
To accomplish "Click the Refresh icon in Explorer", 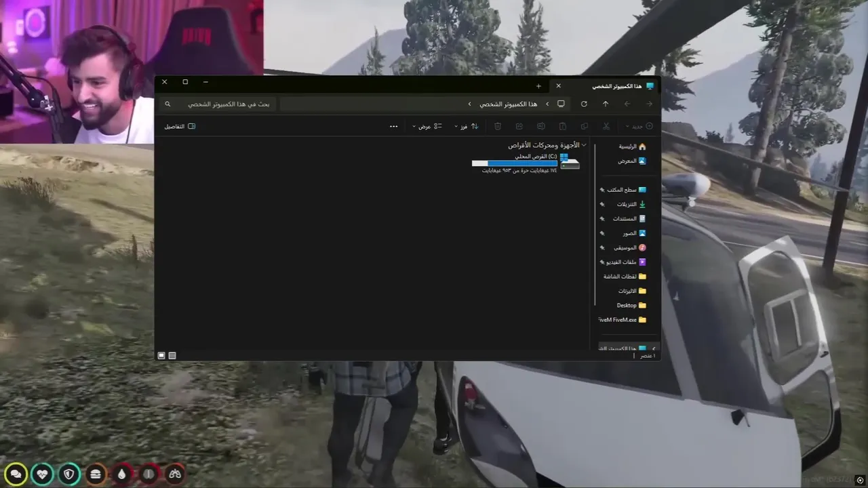I will pyautogui.click(x=584, y=104).
